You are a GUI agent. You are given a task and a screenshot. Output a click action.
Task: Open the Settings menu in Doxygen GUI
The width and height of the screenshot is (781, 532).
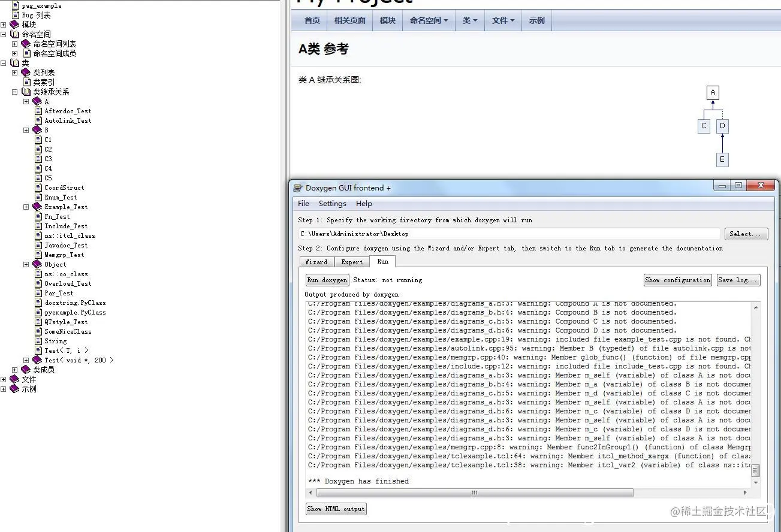(x=333, y=204)
